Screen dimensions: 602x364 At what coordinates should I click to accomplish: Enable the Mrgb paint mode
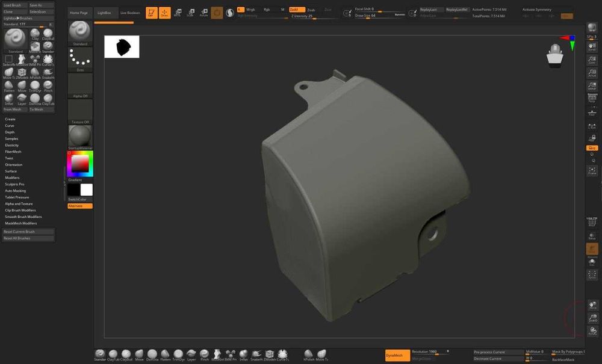coord(250,10)
